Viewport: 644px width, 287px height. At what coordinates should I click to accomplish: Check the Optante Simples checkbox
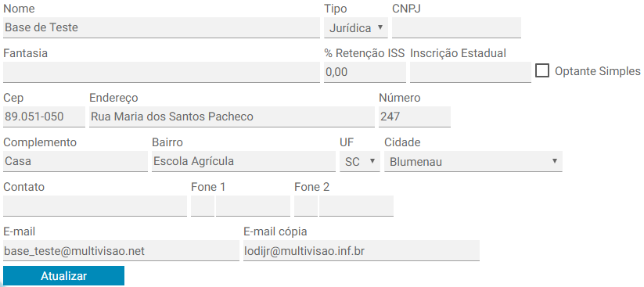click(542, 71)
